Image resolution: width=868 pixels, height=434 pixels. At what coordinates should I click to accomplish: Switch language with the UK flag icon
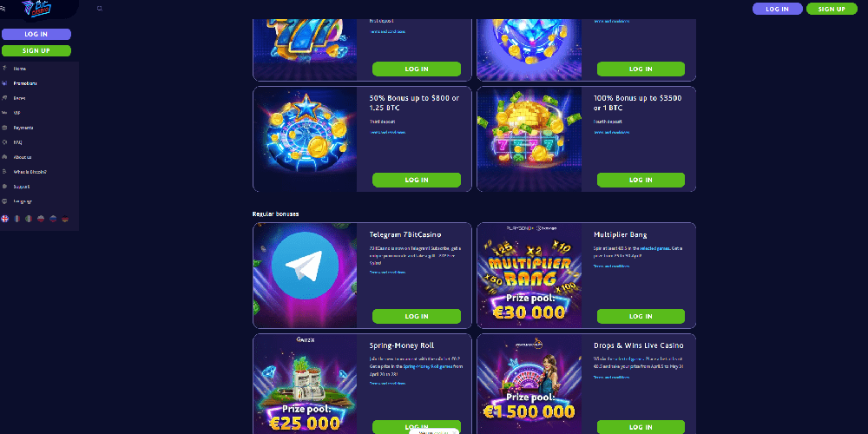(5, 219)
